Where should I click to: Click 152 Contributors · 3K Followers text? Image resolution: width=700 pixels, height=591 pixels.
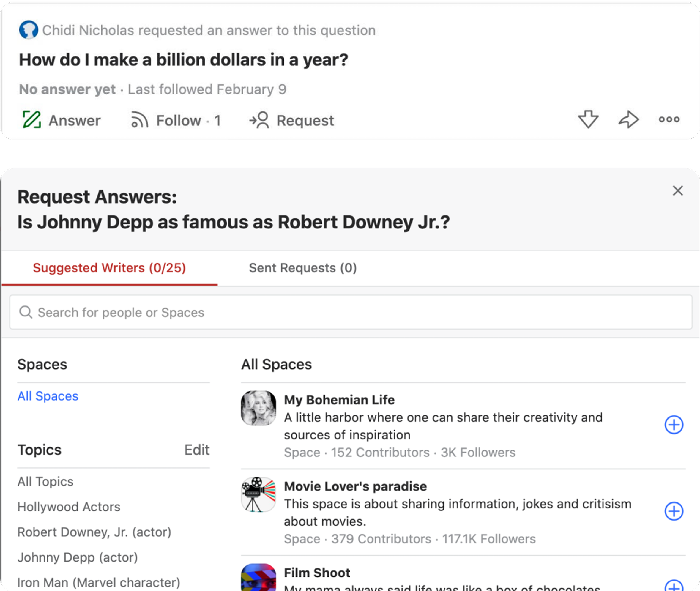423,452
